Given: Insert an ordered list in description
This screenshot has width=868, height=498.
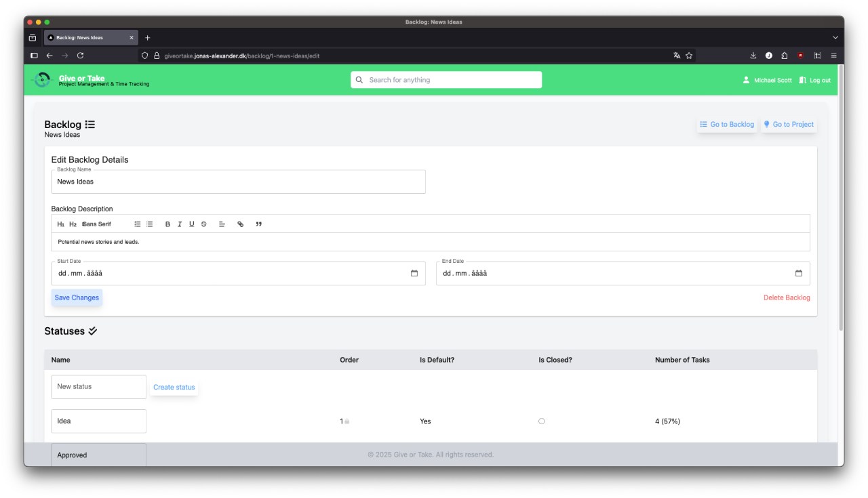Looking at the screenshot, I should (x=138, y=224).
